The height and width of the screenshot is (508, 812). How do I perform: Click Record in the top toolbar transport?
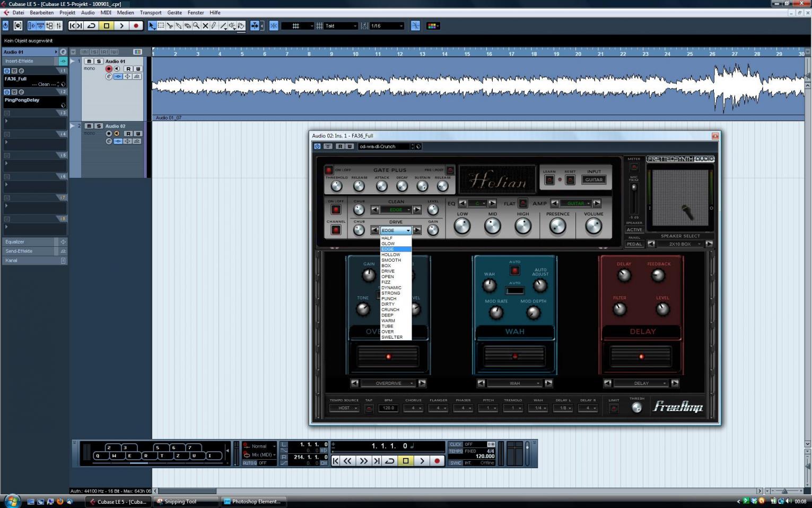click(x=136, y=25)
